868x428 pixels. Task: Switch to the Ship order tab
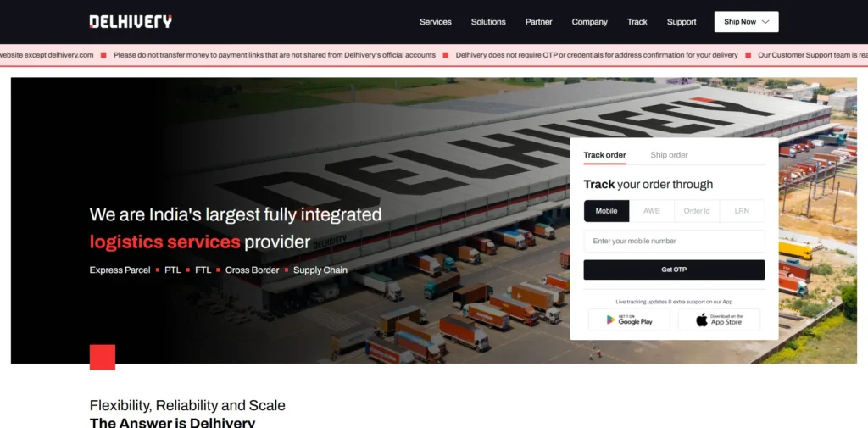click(669, 155)
